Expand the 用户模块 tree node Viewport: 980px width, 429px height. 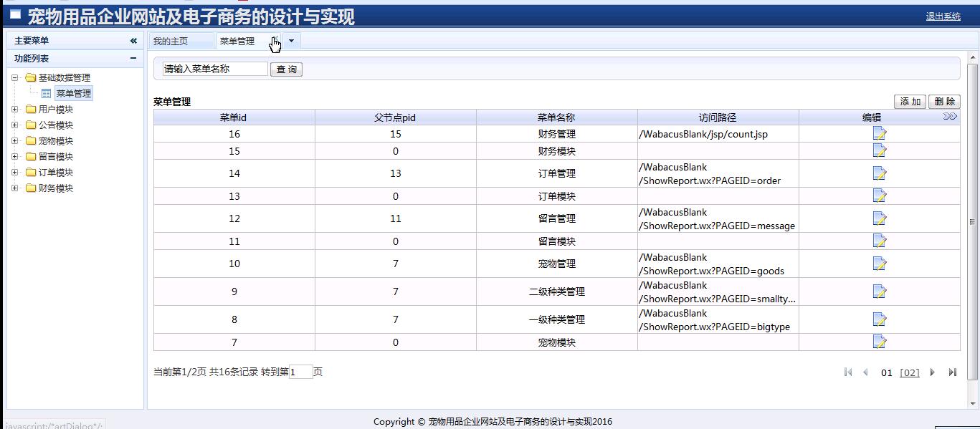(15, 110)
